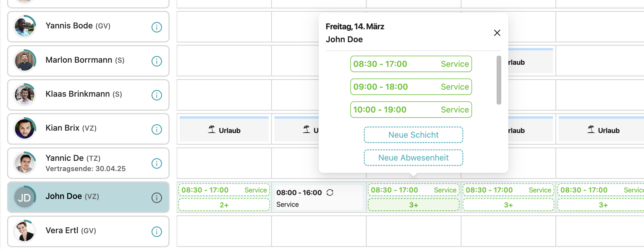Viewport: 644px width, 249px height.
Task: Expand the 2+ shift suggestions
Action: [224, 205]
